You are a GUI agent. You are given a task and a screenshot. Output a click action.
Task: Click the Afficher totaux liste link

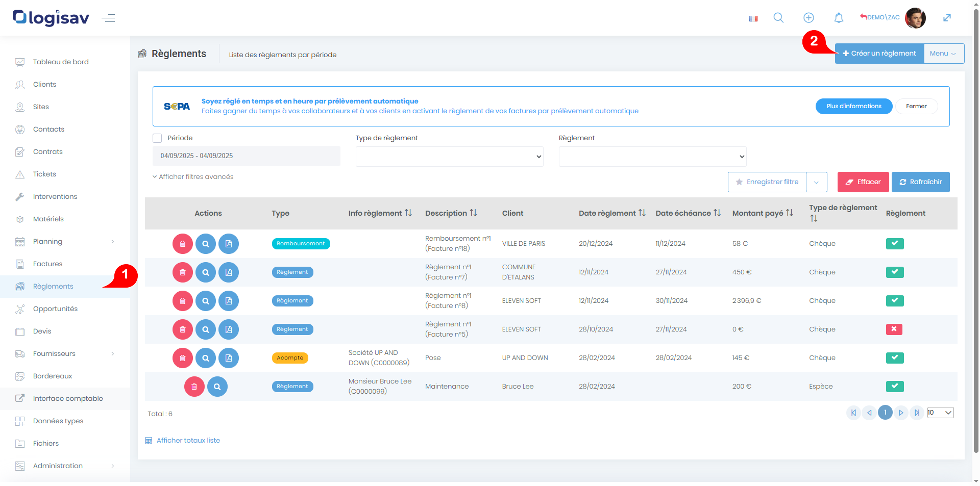click(x=188, y=441)
